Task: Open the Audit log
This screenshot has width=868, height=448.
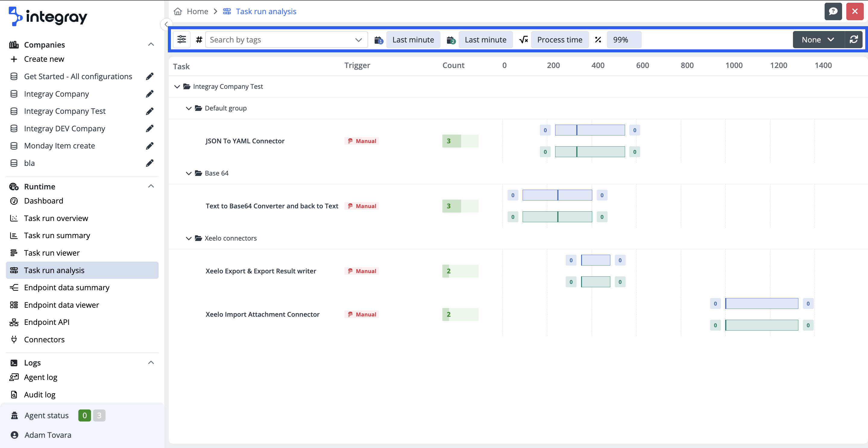Action: tap(39, 394)
